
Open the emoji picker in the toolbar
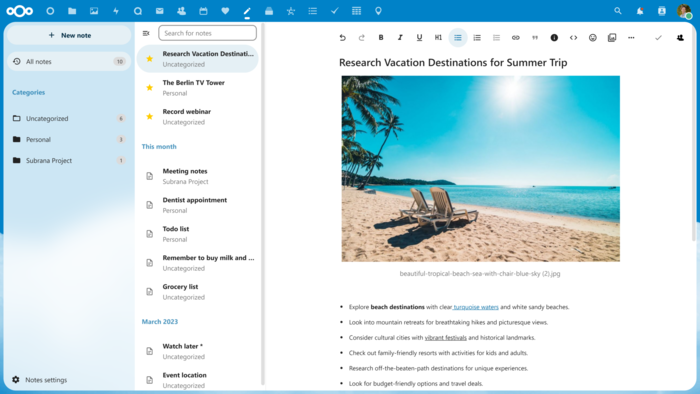592,37
